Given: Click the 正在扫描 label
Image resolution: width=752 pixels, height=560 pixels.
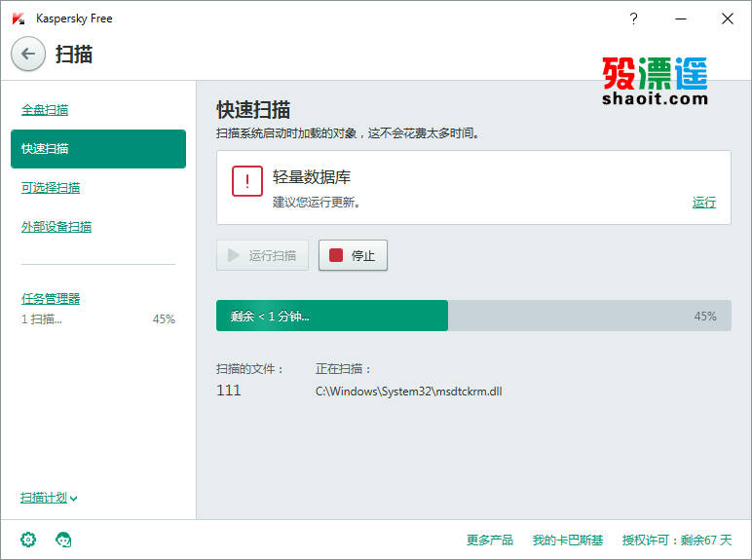Looking at the screenshot, I should [344, 369].
